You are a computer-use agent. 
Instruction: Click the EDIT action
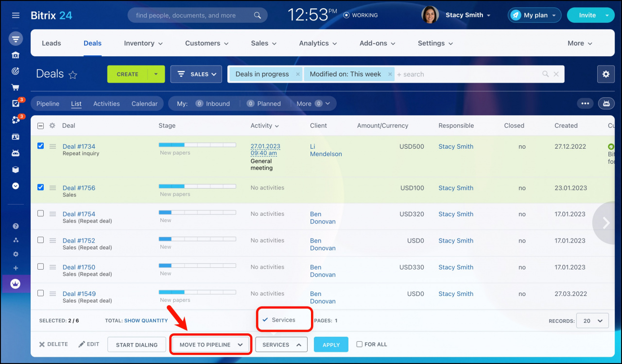tap(89, 344)
